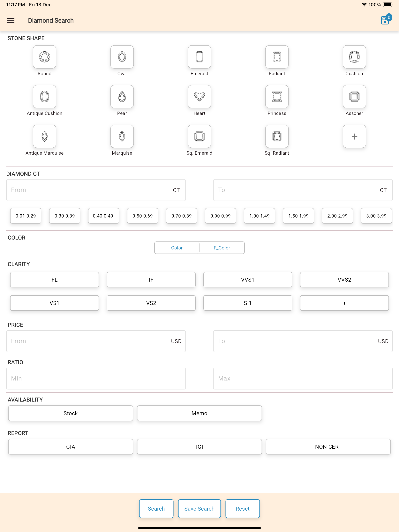Screen dimensions: 399x532
Task: Select FL clarity
Action: click(55, 280)
